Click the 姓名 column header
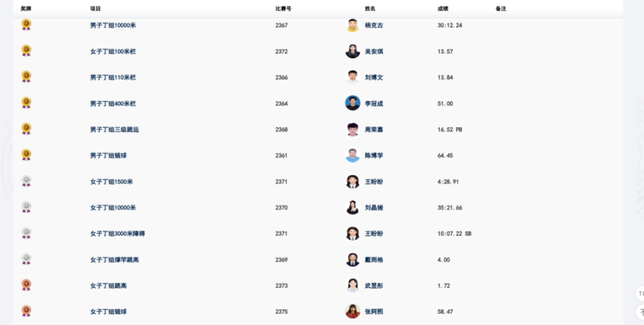Screen dimensions: 644x325 [x=370, y=9]
